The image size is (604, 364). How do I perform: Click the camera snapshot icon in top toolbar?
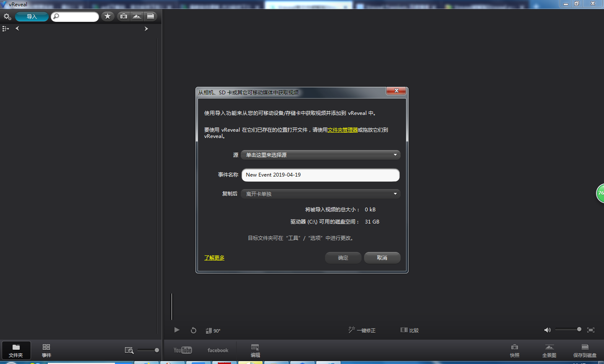(123, 16)
